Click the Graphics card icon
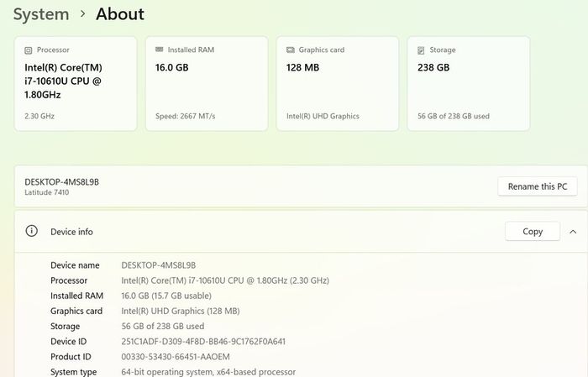 pos(291,50)
